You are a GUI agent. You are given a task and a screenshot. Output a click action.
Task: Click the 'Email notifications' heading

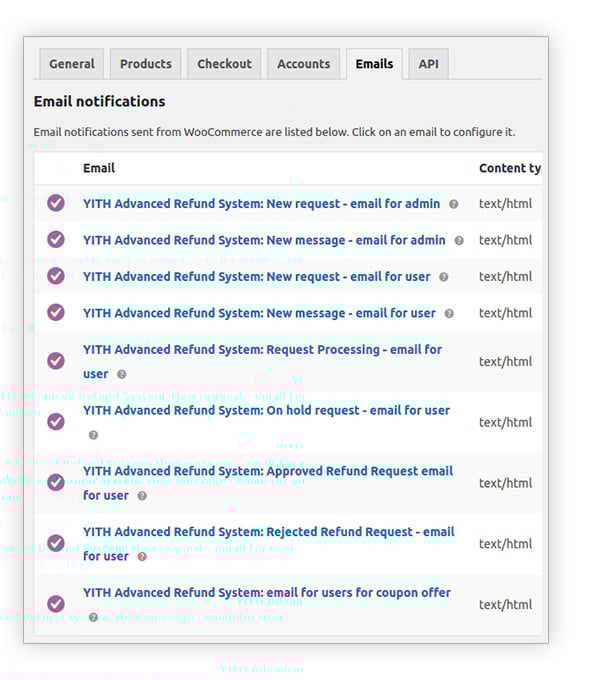[x=99, y=101]
